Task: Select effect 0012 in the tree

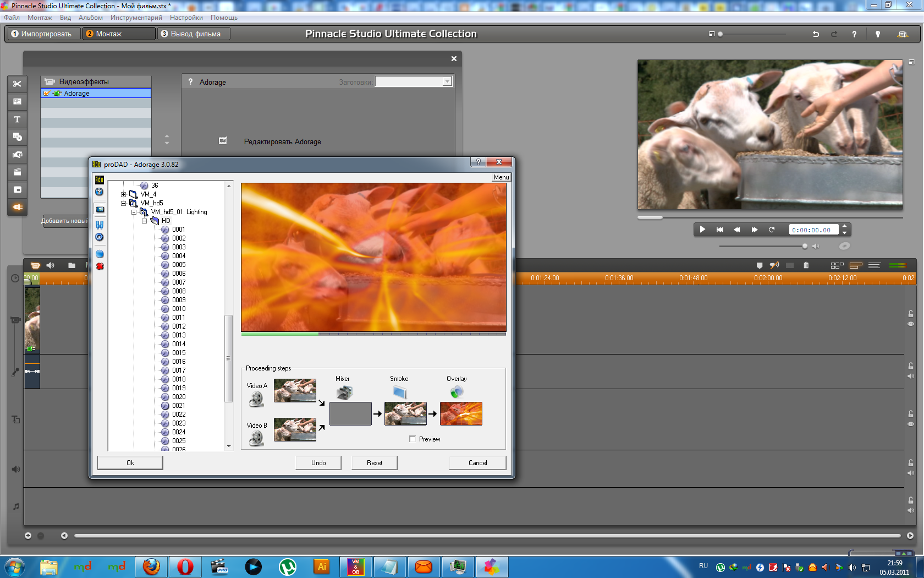Action: (179, 326)
